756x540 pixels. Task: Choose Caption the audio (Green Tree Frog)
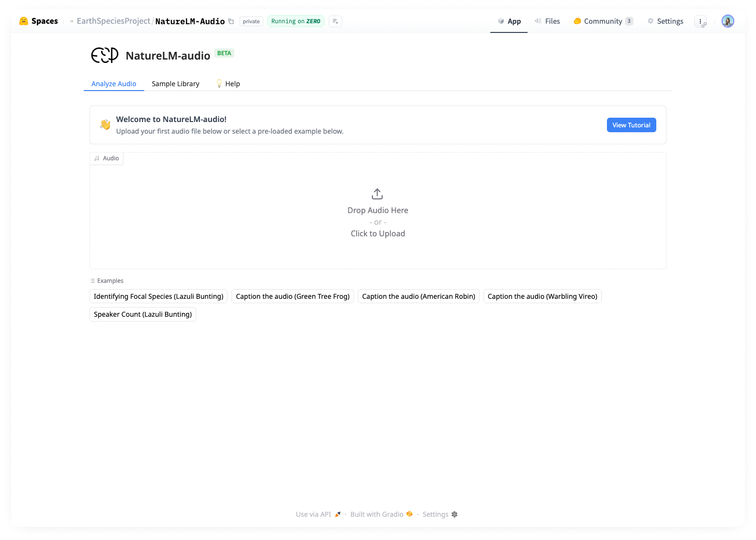[292, 296]
